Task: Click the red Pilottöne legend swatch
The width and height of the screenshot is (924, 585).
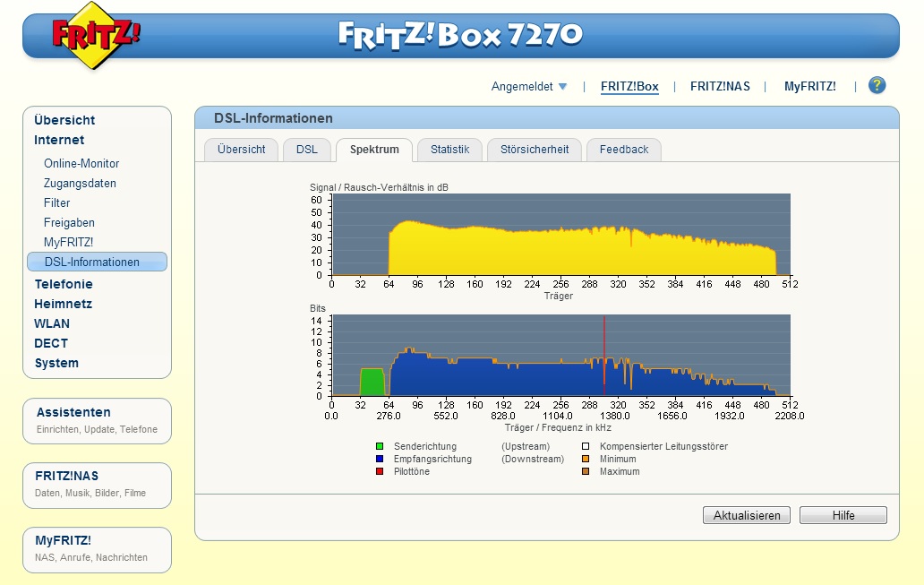Action: 380,471
